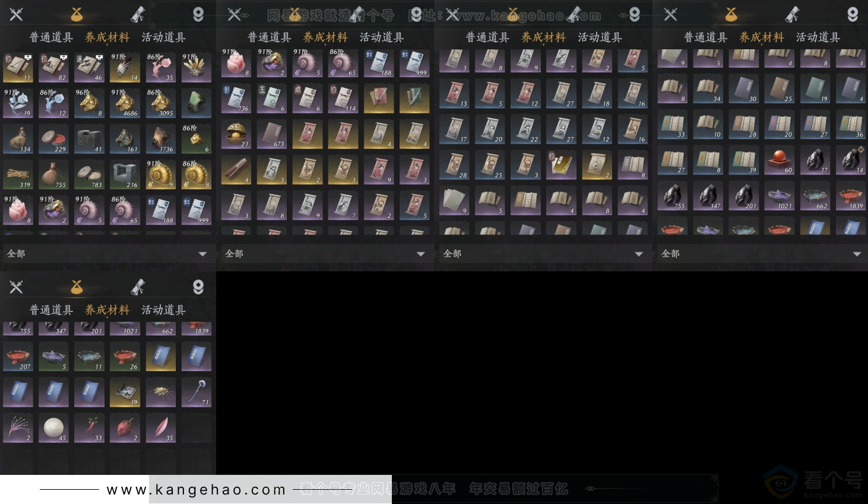Image resolution: width=868 pixels, height=504 pixels.
Task: Select open book item count 34
Action: point(708,89)
